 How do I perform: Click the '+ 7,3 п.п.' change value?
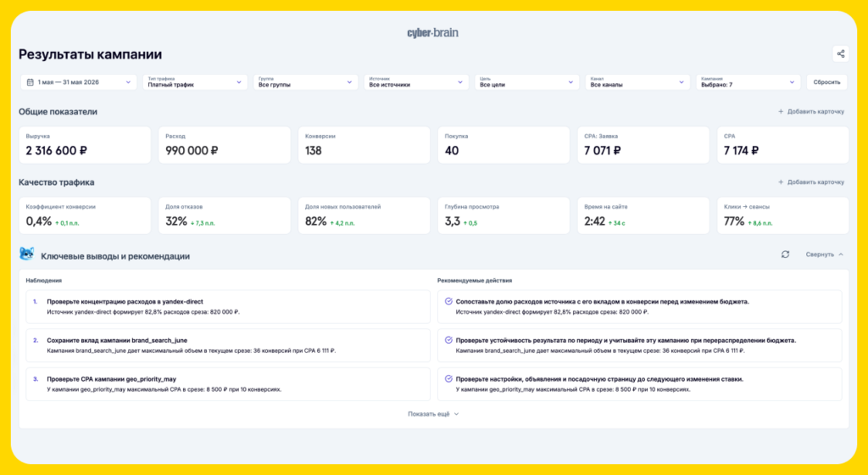pos(203,223)
